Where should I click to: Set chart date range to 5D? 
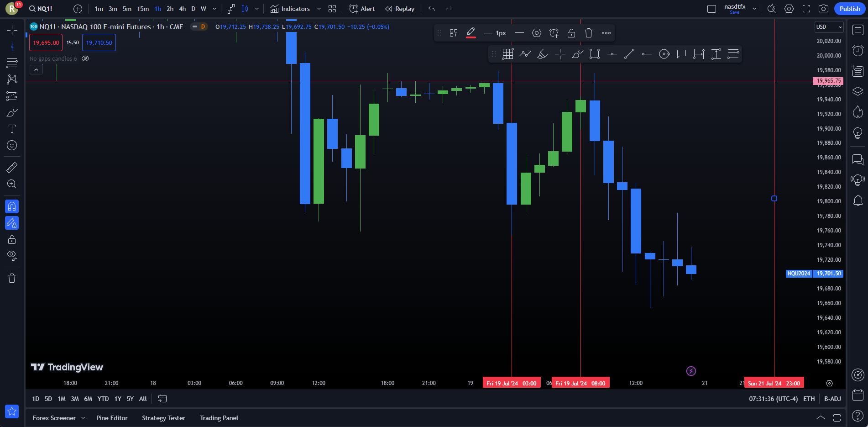click(48, 399)
